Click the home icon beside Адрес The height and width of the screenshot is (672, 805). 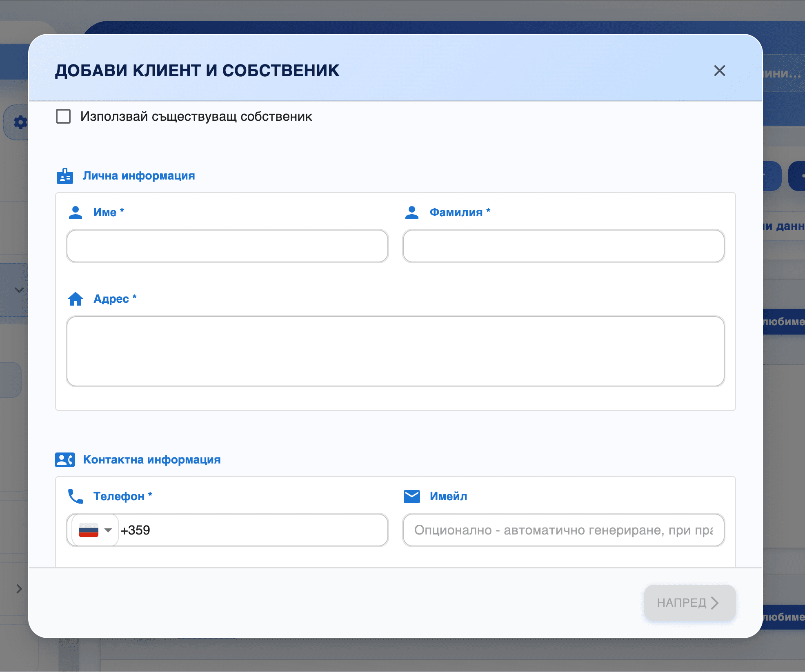point(76,299)
